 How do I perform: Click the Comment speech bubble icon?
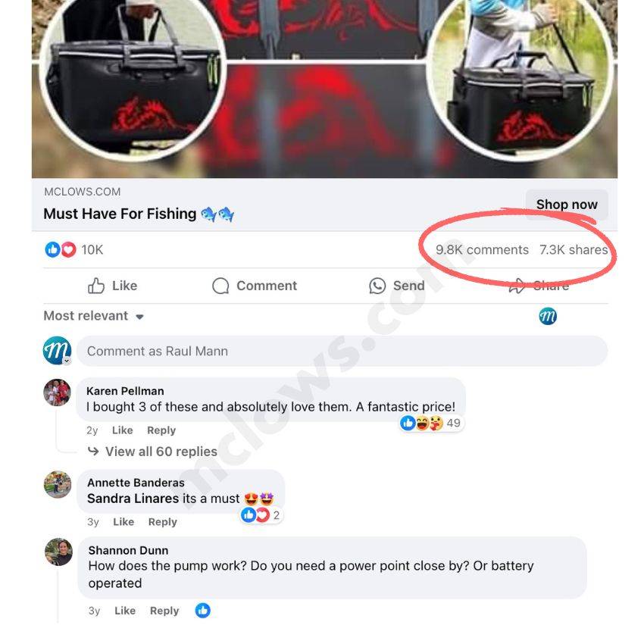[x=220, y=286]
